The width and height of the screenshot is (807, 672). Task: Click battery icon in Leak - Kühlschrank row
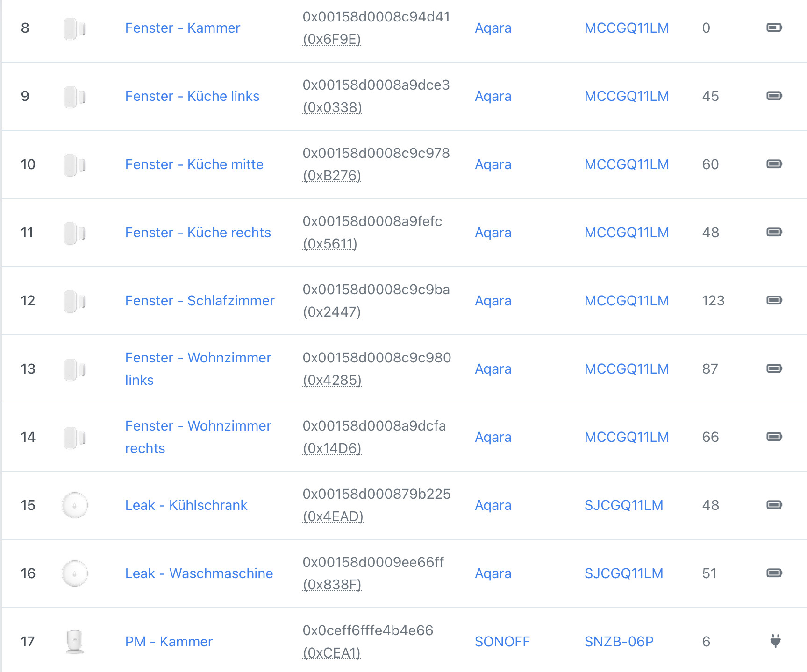(x=774, y=505)
